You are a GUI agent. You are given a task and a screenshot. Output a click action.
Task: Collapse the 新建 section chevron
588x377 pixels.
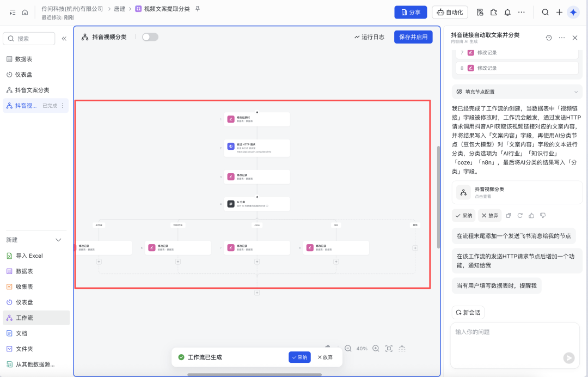tap(59, 240)
